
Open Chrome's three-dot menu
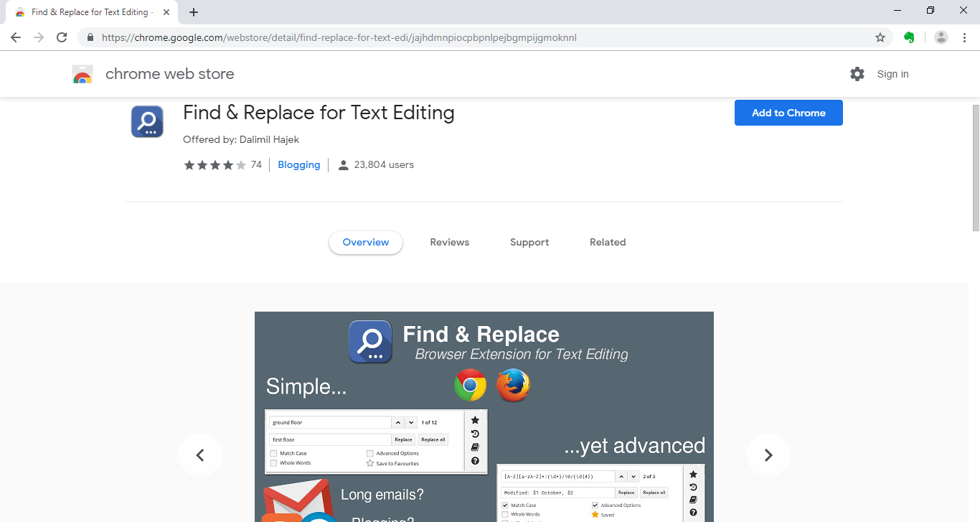965,37
